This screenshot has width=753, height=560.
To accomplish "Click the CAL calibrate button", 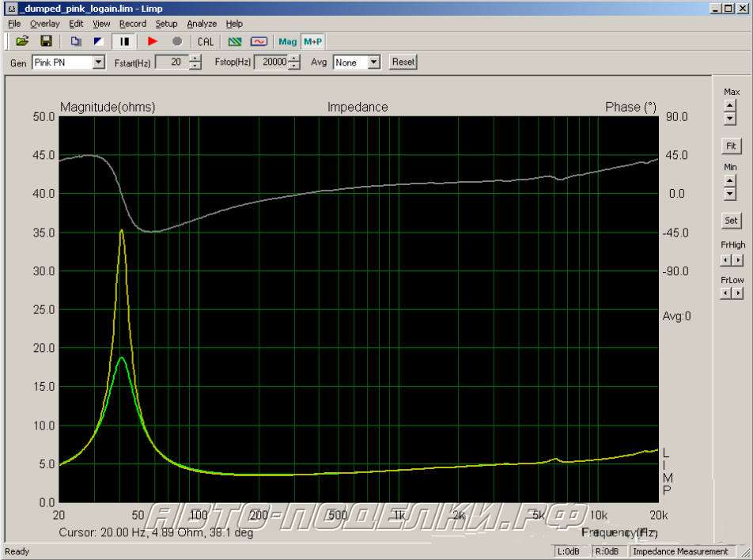I will (206, 42).
